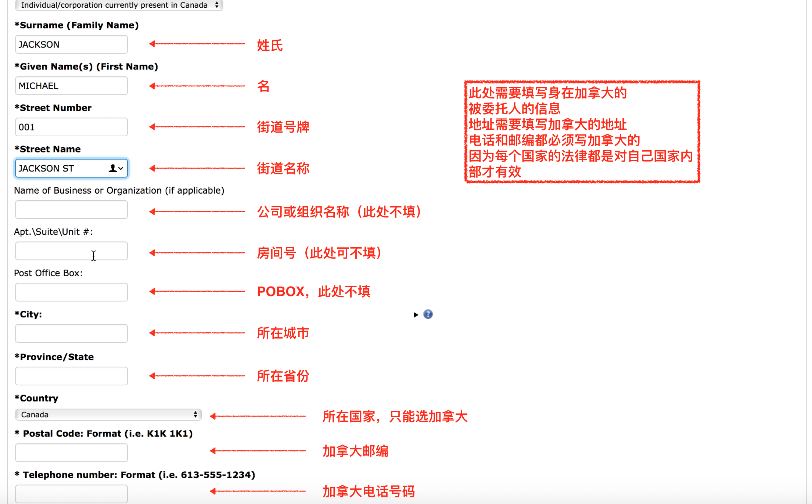Click the Surname field containing JACKSON

71,44
